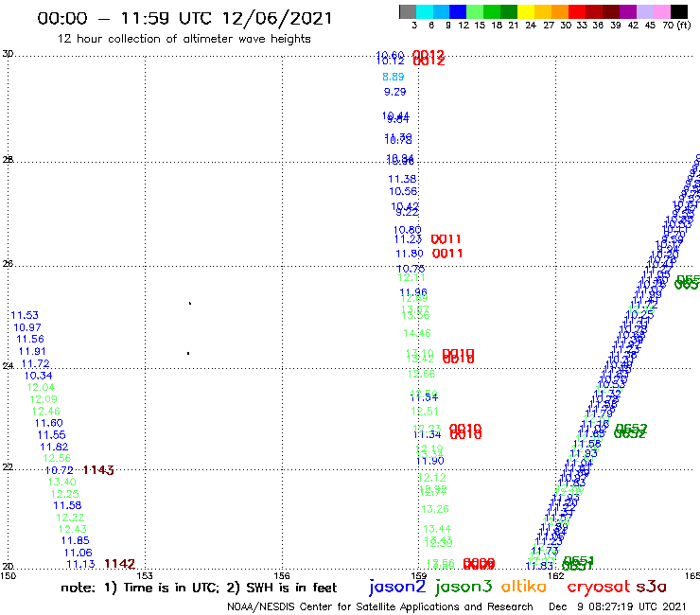Click the green wave height value 12.66

(421, 374)
